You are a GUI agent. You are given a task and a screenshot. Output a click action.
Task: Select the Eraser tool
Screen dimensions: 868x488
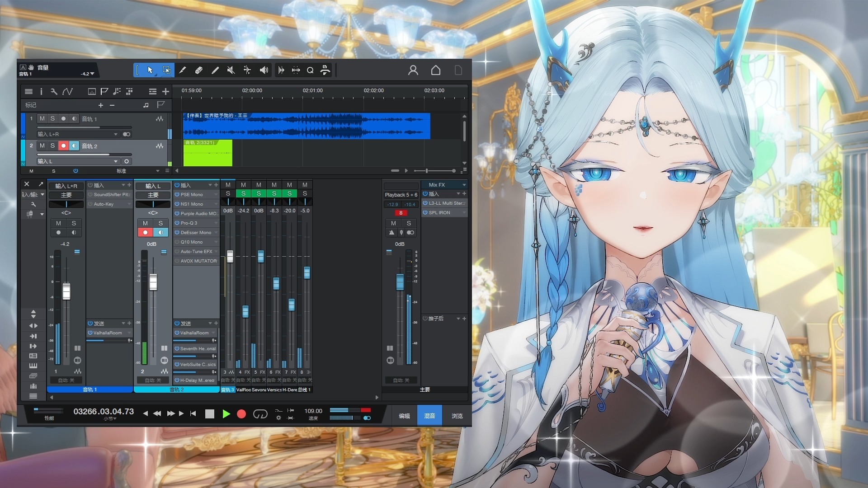pos(199,70)
